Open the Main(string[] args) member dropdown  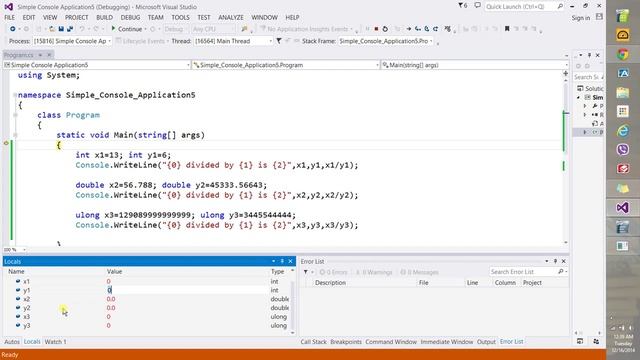[474, 65]
